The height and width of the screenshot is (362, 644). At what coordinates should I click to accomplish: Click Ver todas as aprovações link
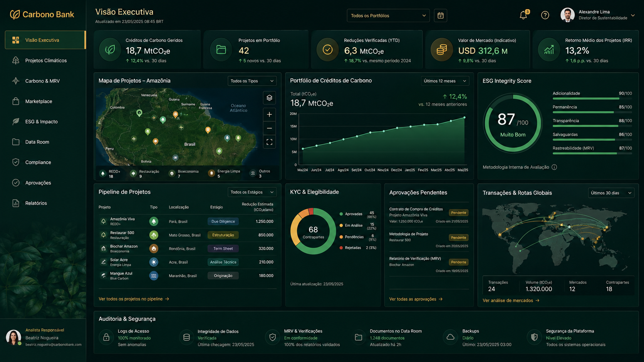pyautogui.click(x=416, y=299)
